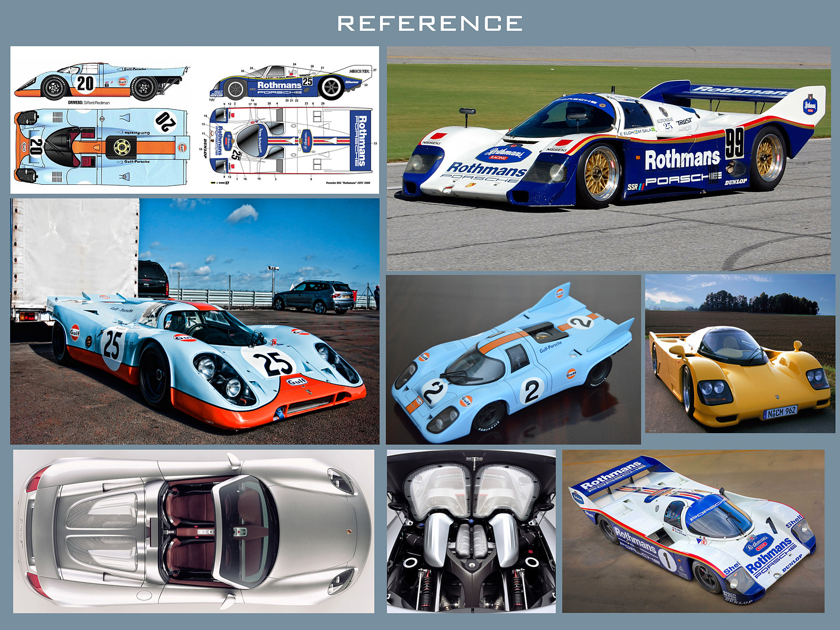This screenshot has height=630, width=840.
Task: Click the N CM 962 licence plate
Action: click(x=781, y=412)
